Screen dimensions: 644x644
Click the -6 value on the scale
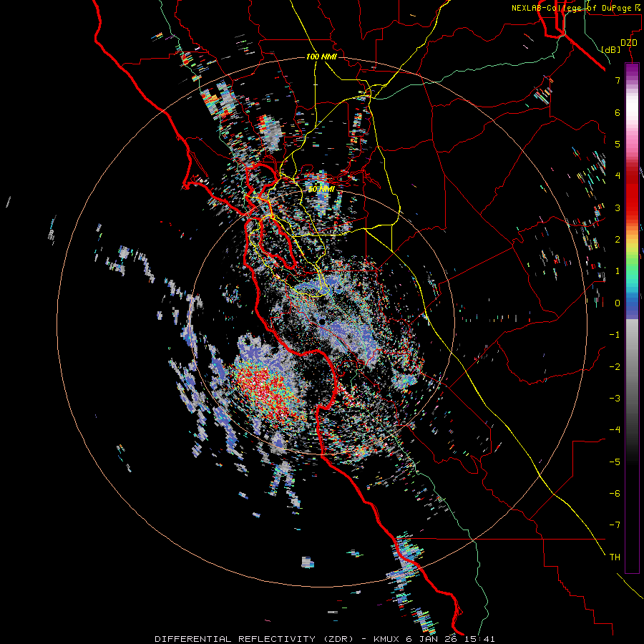point(615,493)
